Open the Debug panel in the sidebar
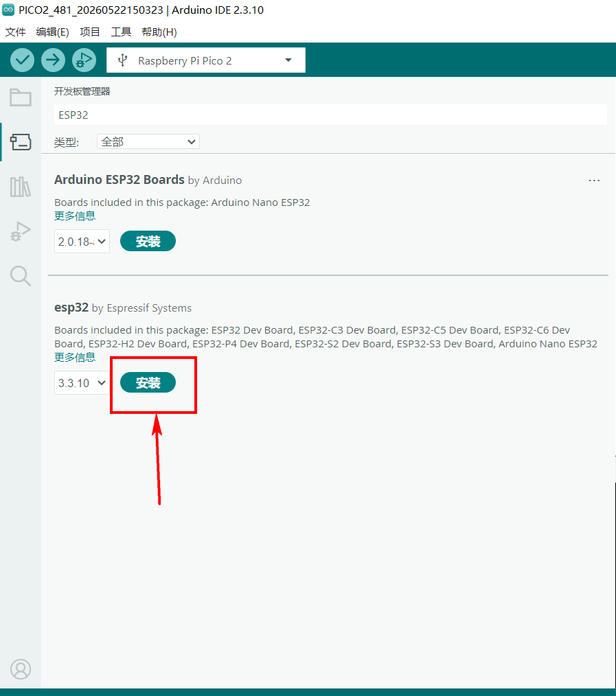This screenshot has width=616, height=696. pos(21,231)
